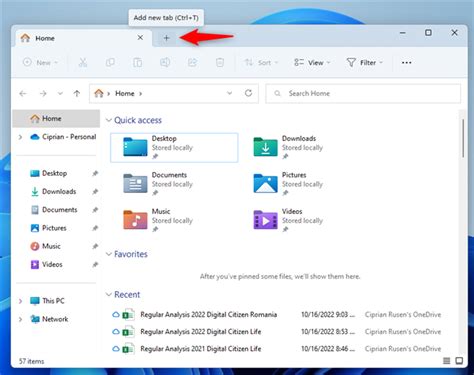Image resolution: width=474 pixels, height=375 pixels.
Task: Open Documents in navigation pane
Action: pyautogui.click(x=54, y=210)
